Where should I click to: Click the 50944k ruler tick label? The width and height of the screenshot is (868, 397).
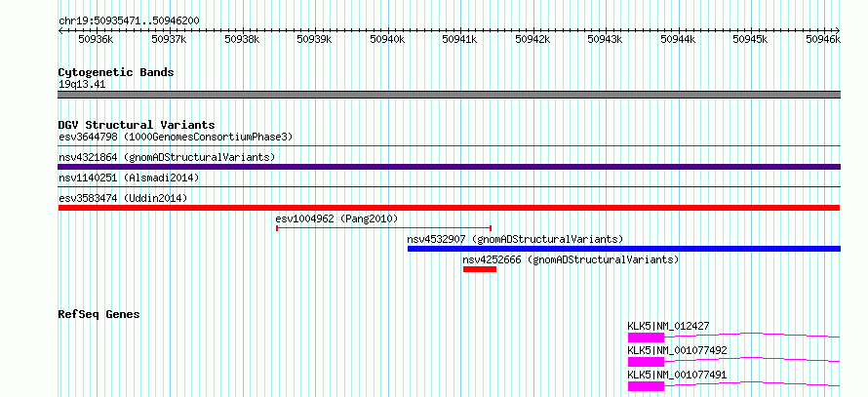pyautogui.click(x=678, y=39)
